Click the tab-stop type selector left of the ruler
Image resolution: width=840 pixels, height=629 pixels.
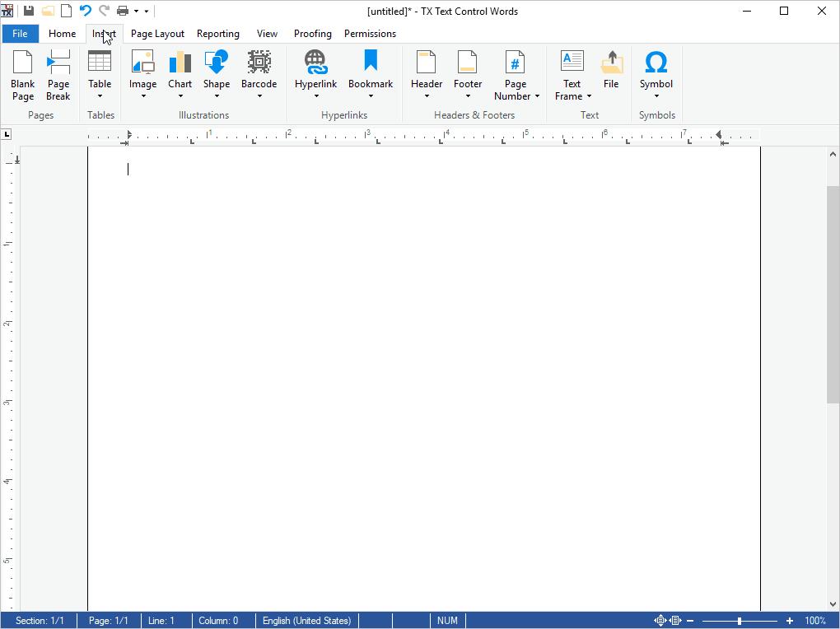pos(7,134)
